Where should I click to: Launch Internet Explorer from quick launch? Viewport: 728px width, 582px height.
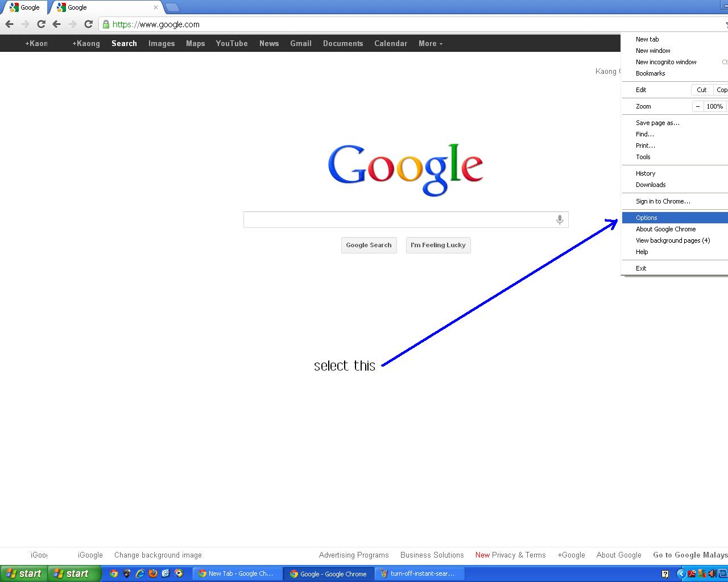click(140, 573)
